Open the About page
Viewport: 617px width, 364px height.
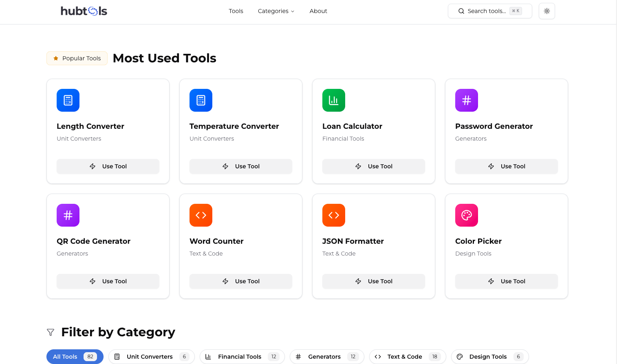[x=318, y=11]
